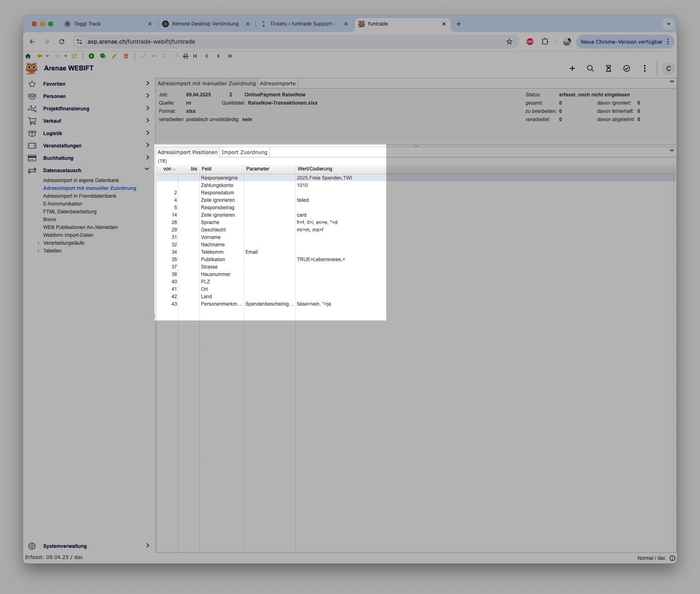Click the orange pencil edit icon
Screen dimensions: 700x594
pyautogui.click(x=114, y=56)
